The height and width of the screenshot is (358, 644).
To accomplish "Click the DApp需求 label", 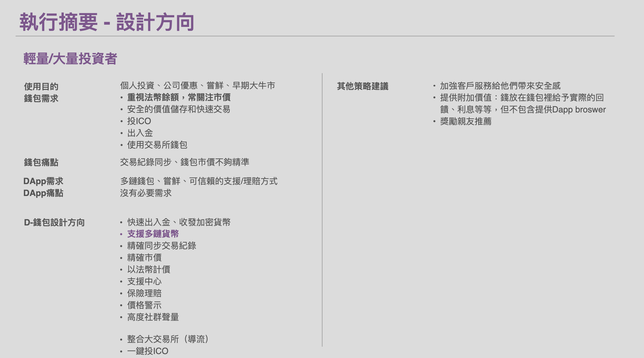I will [43, 181].
